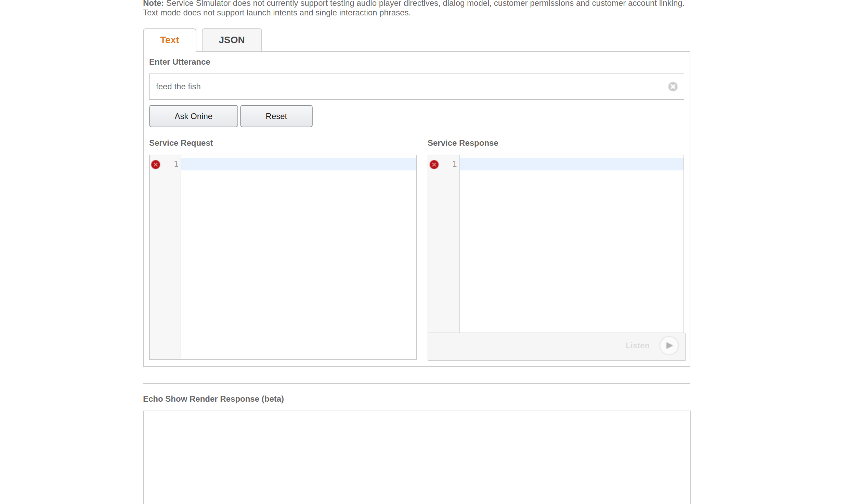846x504 pixels.
Task: Click the empty Service Response editor body
Action: pos(571,250)
